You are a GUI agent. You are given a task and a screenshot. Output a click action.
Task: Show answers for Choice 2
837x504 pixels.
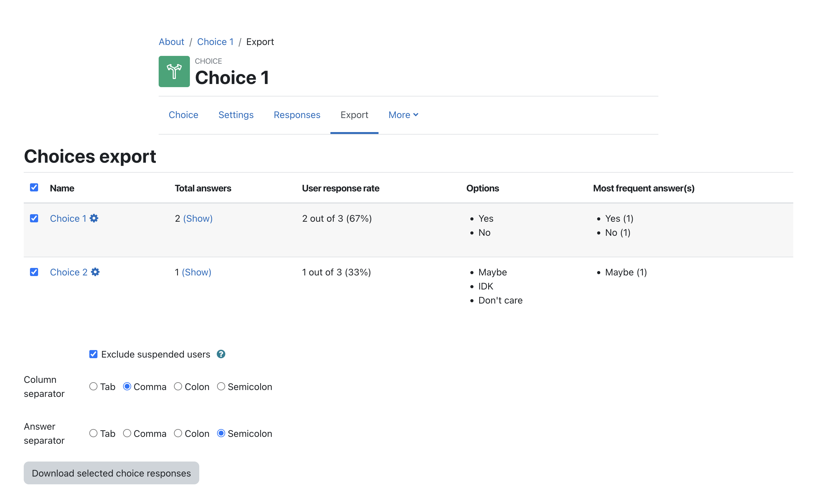196,272
